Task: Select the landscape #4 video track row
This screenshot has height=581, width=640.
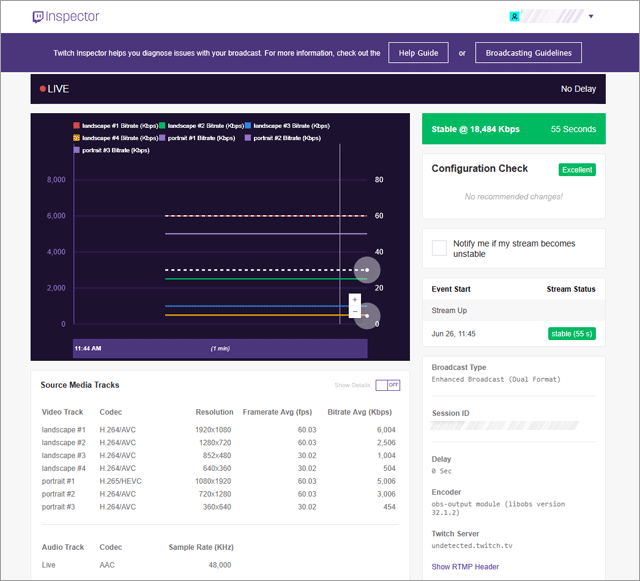Action: coord(219,468)
